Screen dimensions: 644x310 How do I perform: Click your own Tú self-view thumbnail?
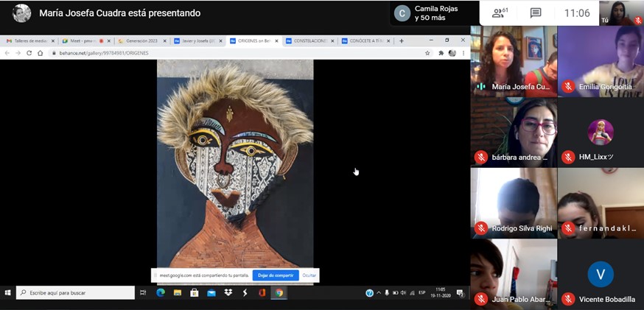pos(621,13)
